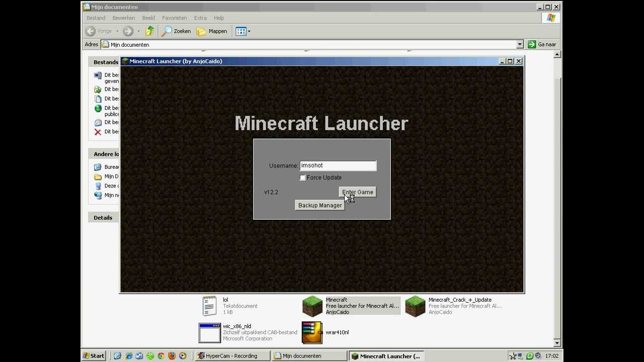Expand the address bar dropdown

[520, 44]
